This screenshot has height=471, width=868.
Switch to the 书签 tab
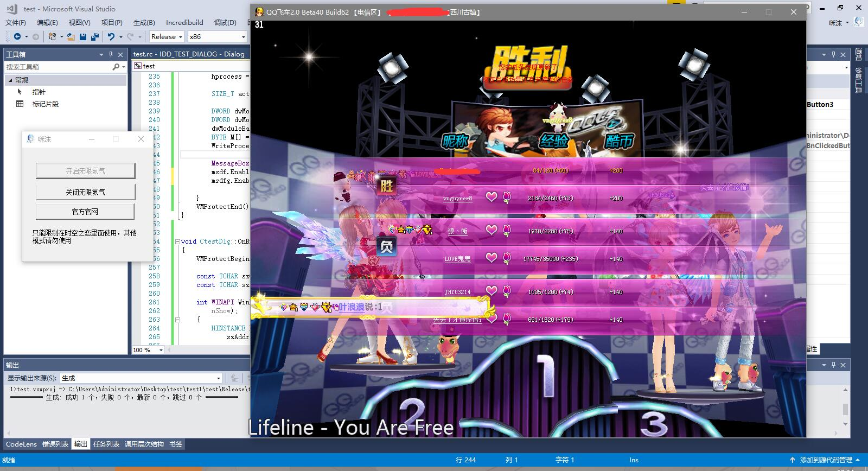pyautogui.click(x=176, y=444)
